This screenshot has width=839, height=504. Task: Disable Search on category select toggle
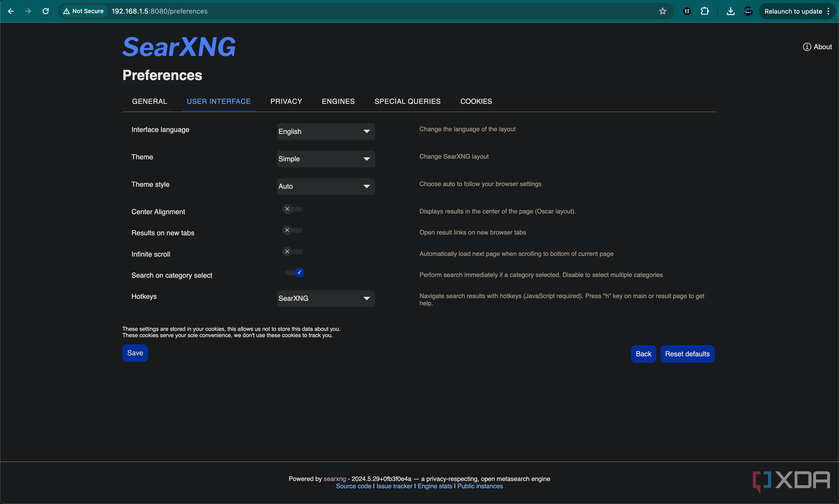coord(294,273)
